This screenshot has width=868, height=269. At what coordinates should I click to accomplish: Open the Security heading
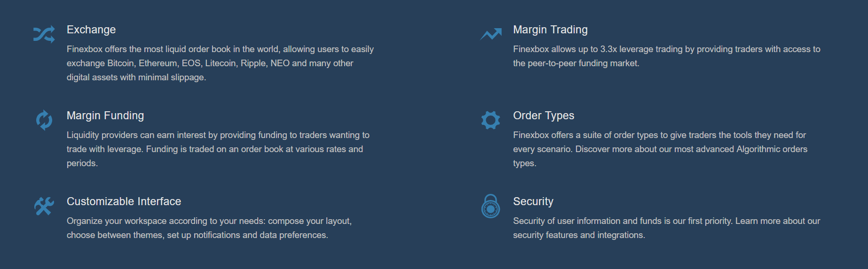[x=533, y=201]
